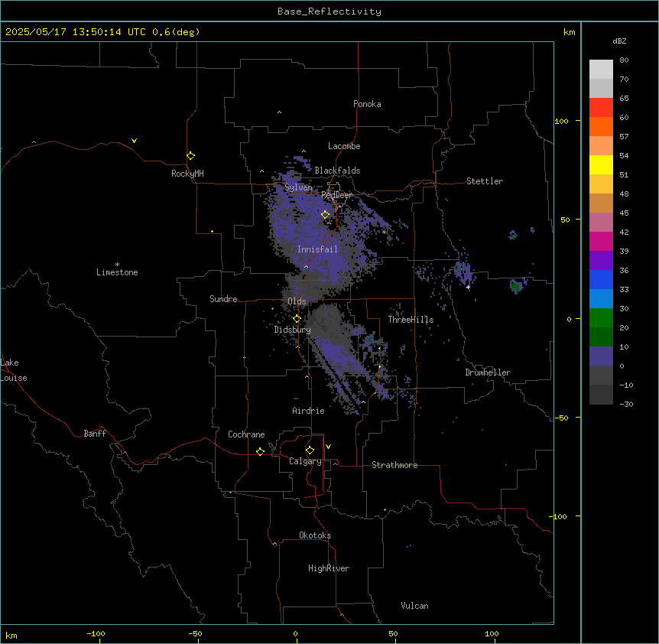
Task: Click the HighRiver label
Action: [x=329, y=568]
